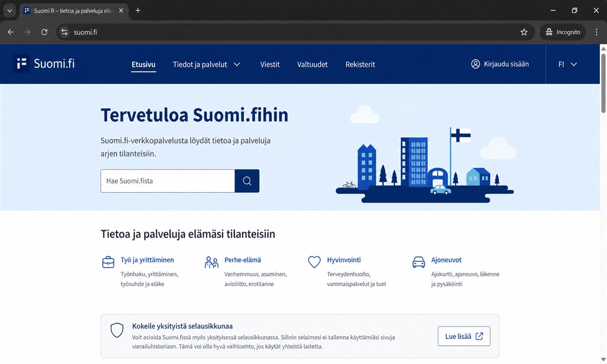
Task: Click the Suomi.fi logo in the header
Action: click(x=44, y=64)
